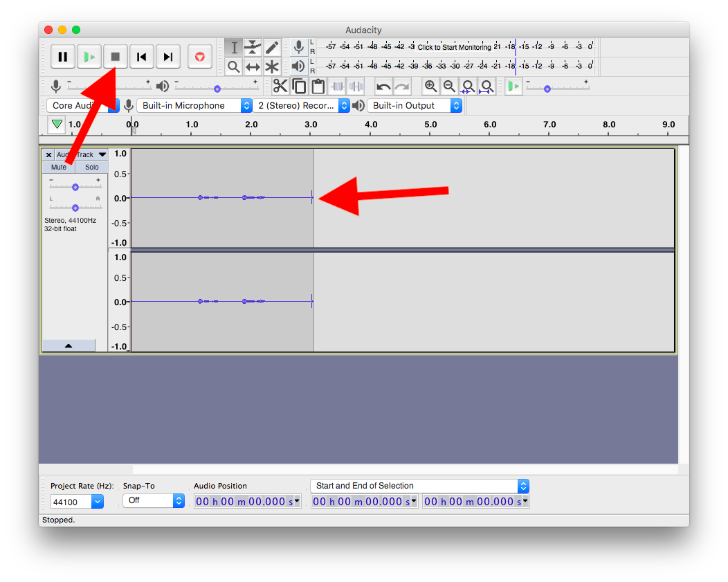
Task: Stop playback with the Stop button
Action: click(116, 57)
